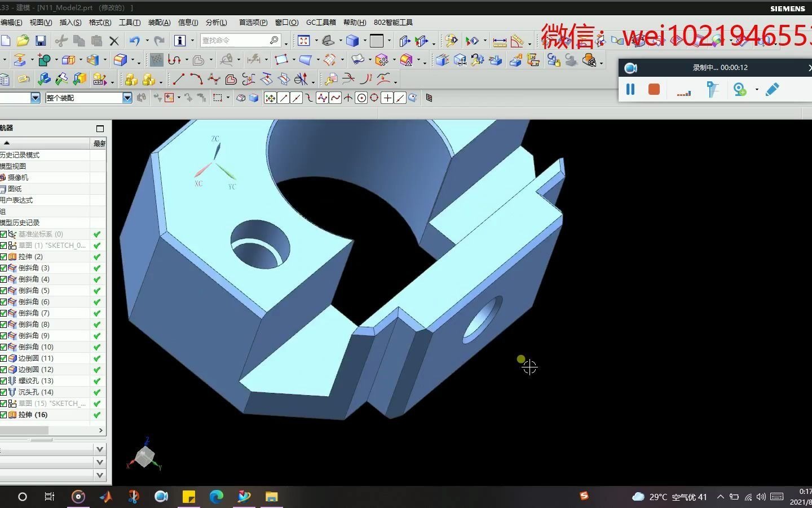Uncheck the 倒斜角 (3) feature checkbox
The image size is (812, 508).
coord(5,268)
